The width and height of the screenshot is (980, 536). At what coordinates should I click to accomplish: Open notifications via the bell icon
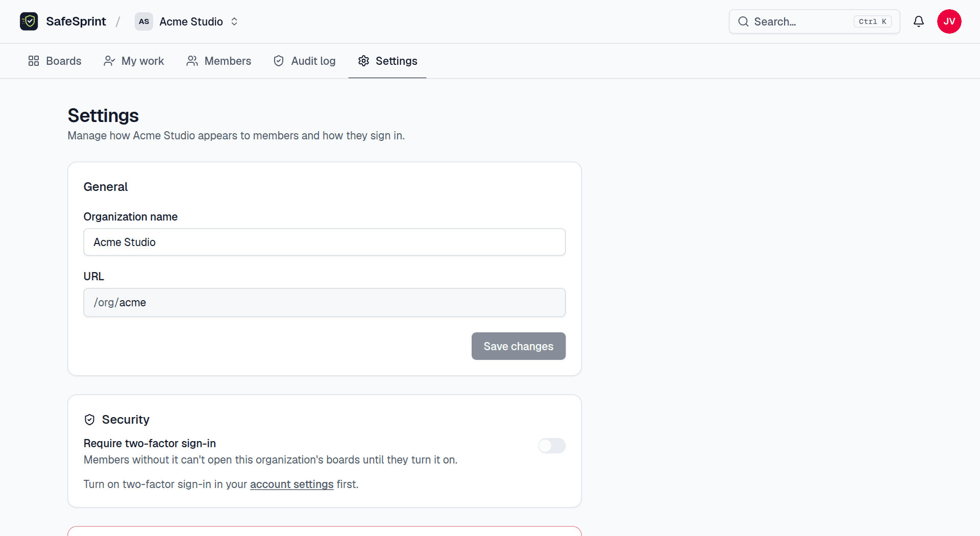click(919, 21)
